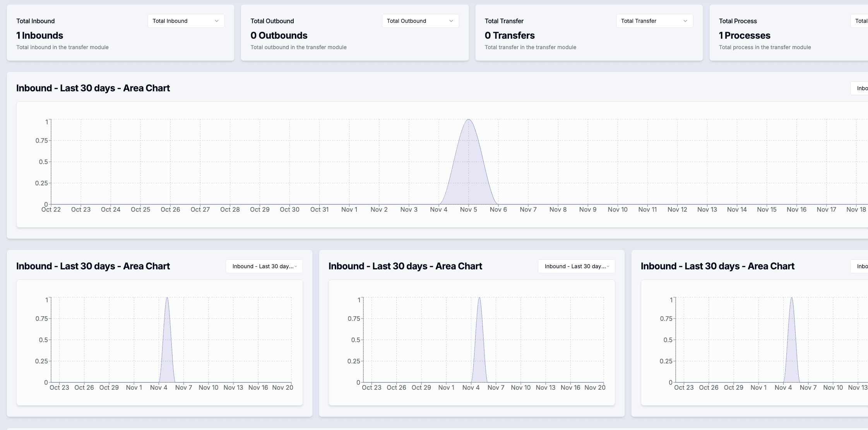Open the middle chart's 'Inbound - Last 30 day' dropdown

pos(576,266)
